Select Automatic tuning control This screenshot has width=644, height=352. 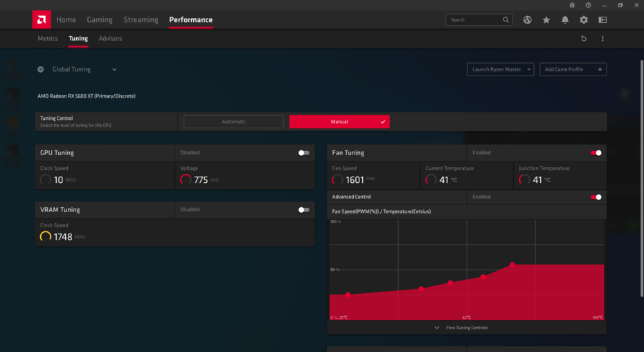[233, 122]
